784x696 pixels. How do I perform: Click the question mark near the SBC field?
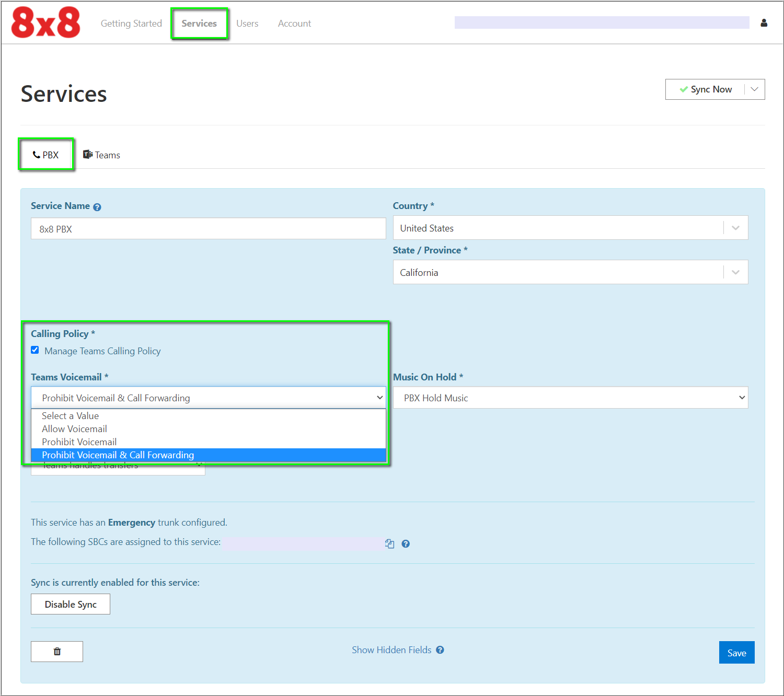point(406,543)
